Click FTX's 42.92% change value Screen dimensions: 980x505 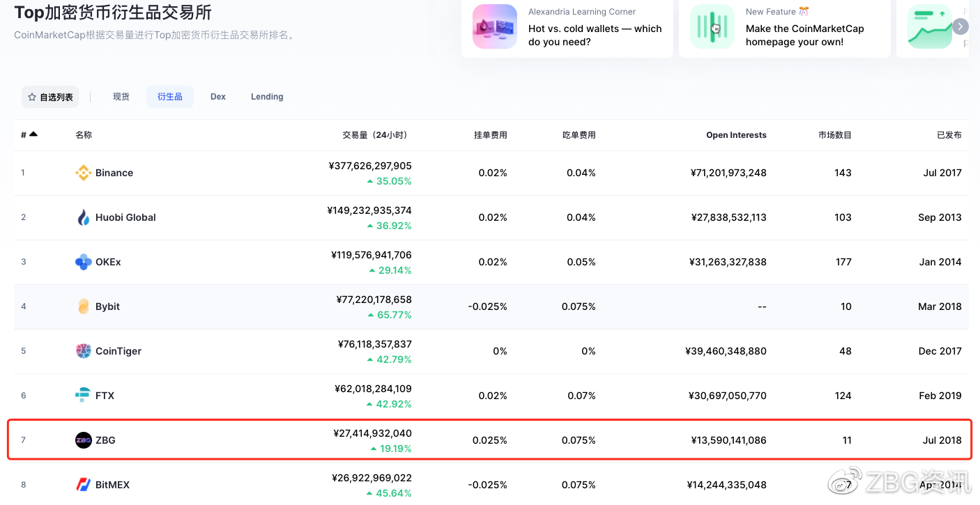pos(394,404)
